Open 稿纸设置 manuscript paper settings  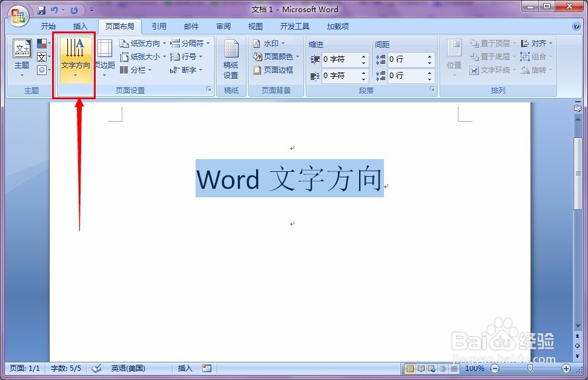point(231,59)
